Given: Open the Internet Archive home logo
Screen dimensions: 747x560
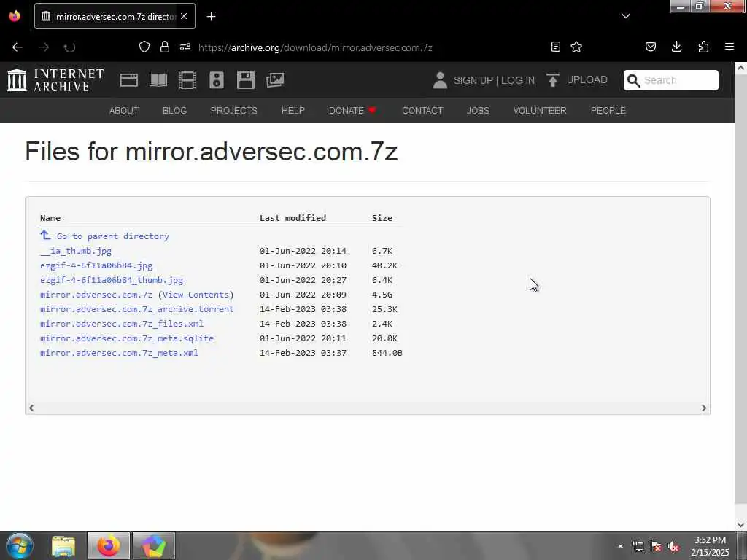Looking at the screenshot, I should coord(55,80).
